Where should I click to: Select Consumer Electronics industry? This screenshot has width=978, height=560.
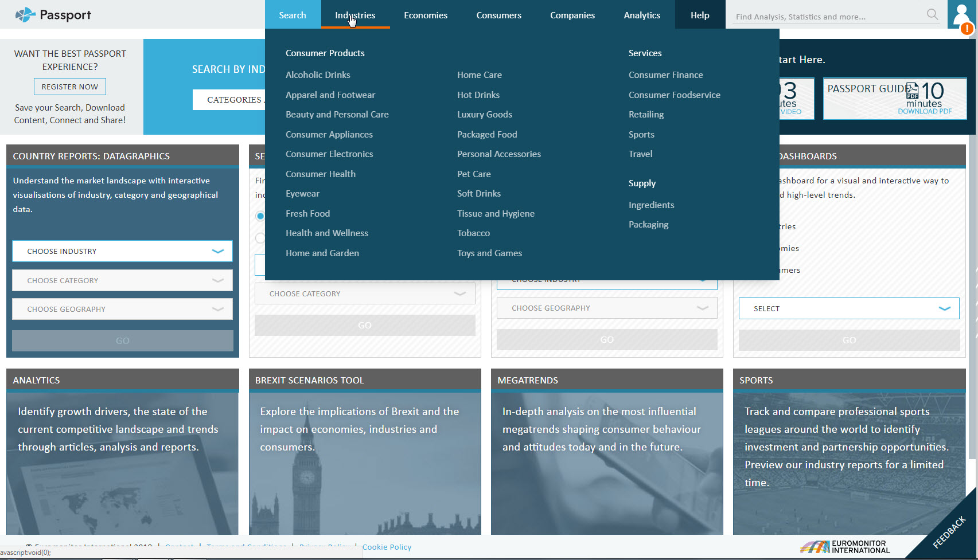coord(329,154)
